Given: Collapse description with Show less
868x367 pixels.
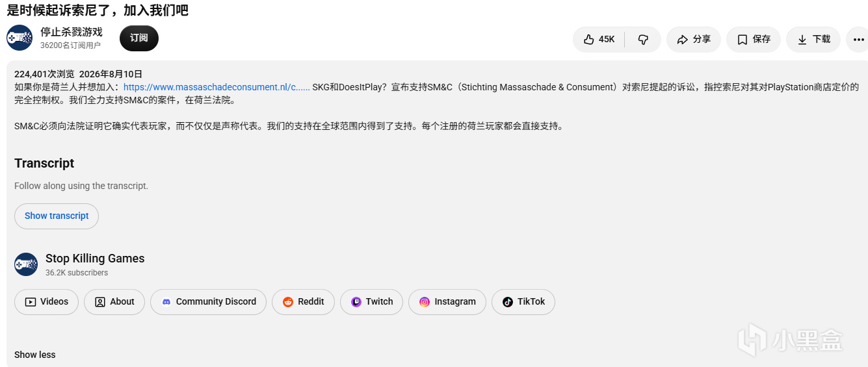Looking at the screenshot, I should tap(35, 355).
